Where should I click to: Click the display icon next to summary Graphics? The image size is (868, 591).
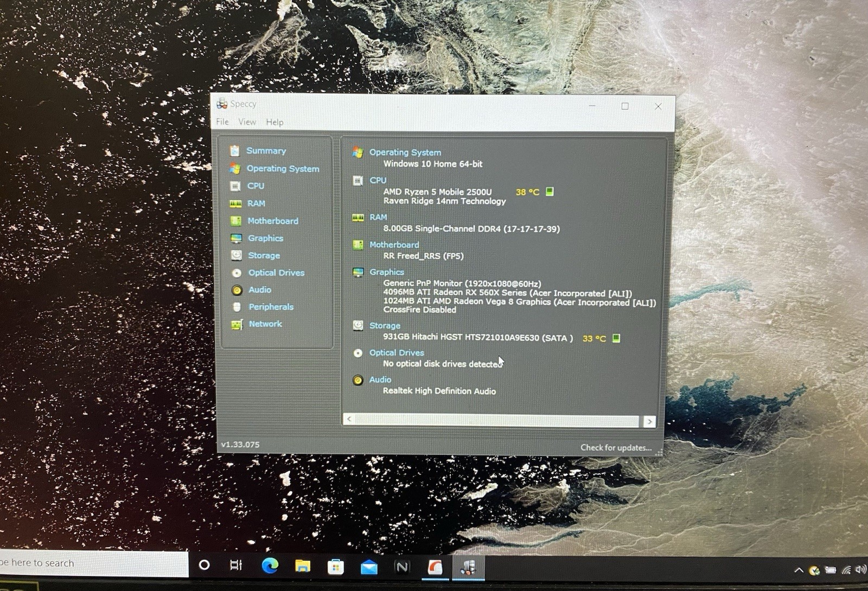[358, 272]
